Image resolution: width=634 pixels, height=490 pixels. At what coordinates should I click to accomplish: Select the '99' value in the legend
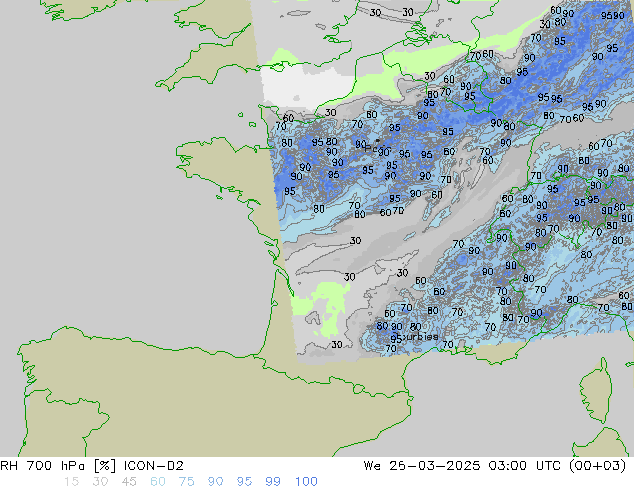point(273,482)
